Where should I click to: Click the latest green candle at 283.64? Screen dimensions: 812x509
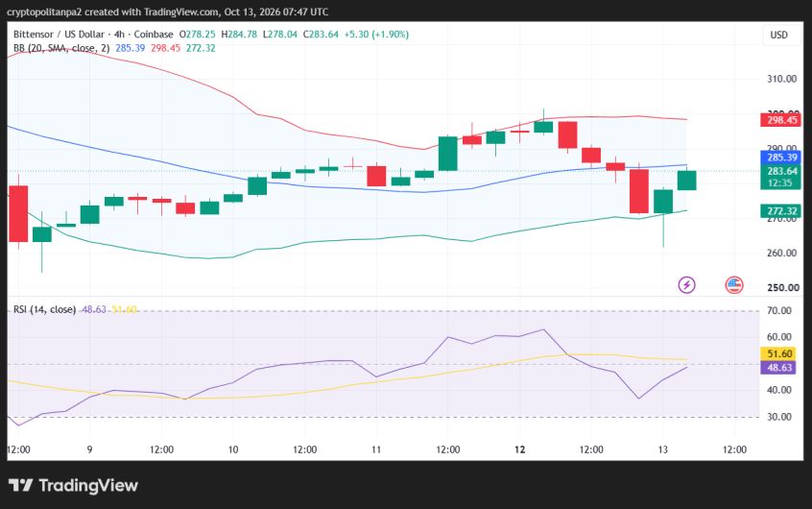click(686, 181)
